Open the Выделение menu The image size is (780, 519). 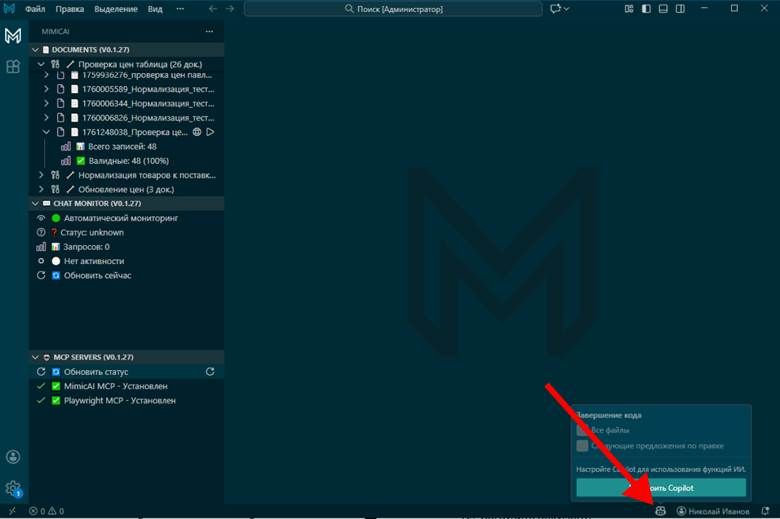pyautogui.click(x=116, y=9)
